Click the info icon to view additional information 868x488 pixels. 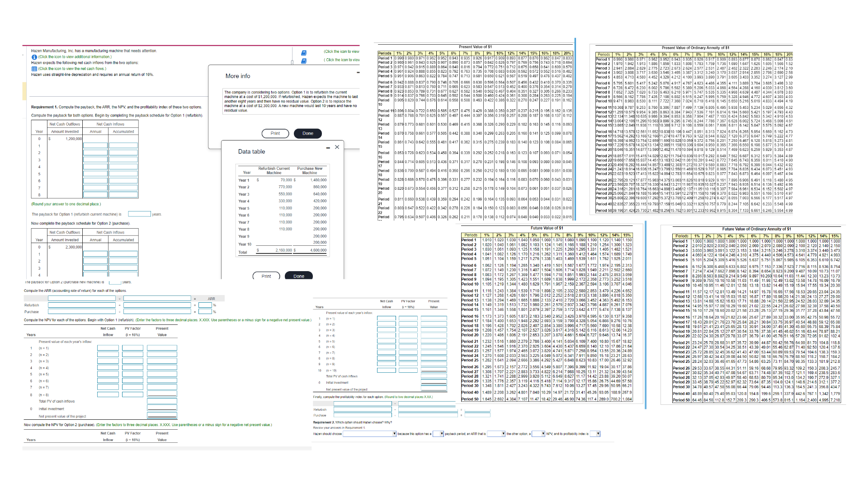(x=34, y=57)
